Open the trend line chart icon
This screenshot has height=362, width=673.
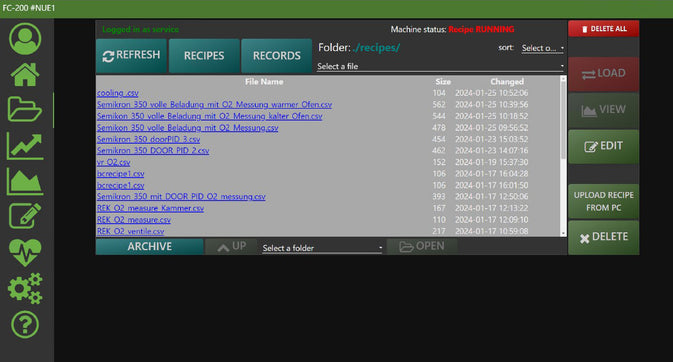(25, 146)
